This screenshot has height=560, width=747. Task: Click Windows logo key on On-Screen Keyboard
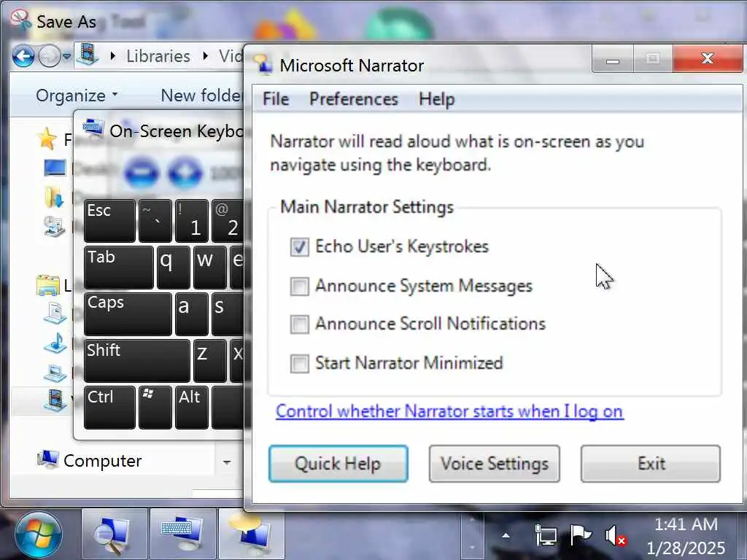click(x=155, y=408)
